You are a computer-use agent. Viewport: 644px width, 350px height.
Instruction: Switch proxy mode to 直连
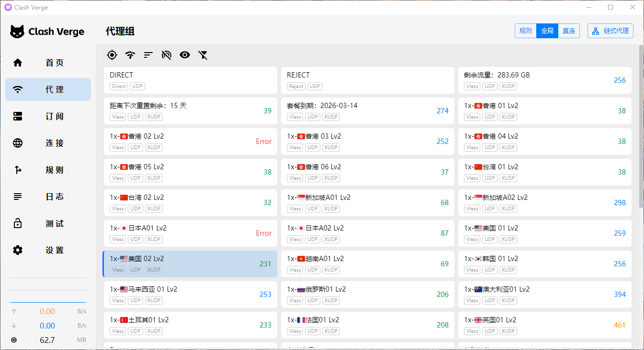click(569, 31)
